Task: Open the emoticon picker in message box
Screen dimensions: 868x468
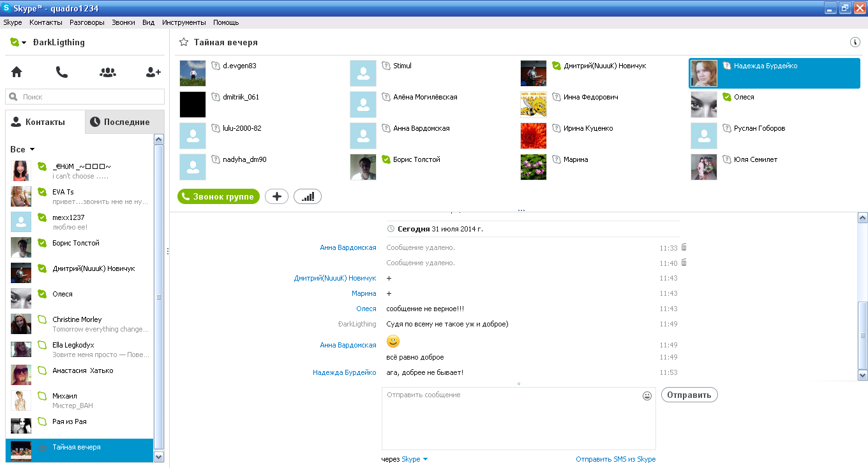Action: pyautogui.click(x=647, y=396)
